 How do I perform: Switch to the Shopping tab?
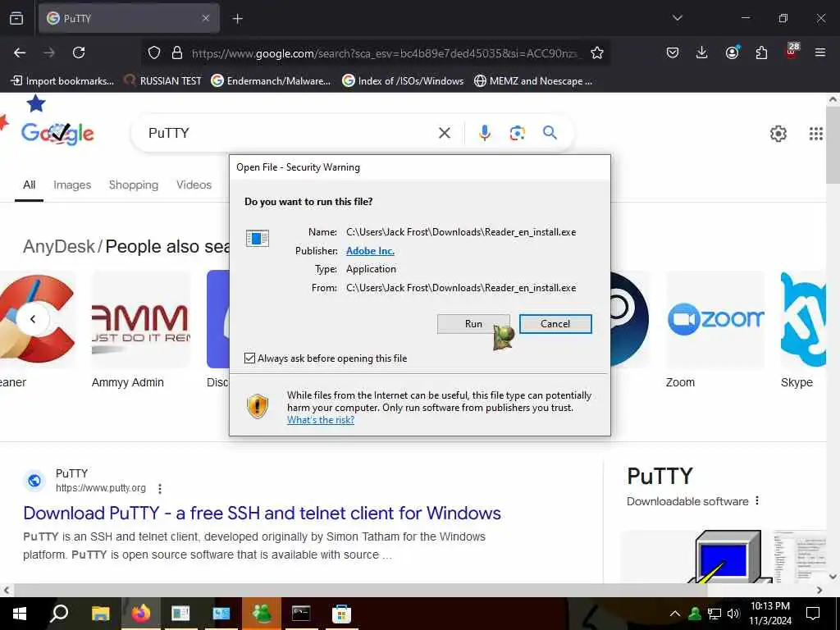[x=134, y=185]
